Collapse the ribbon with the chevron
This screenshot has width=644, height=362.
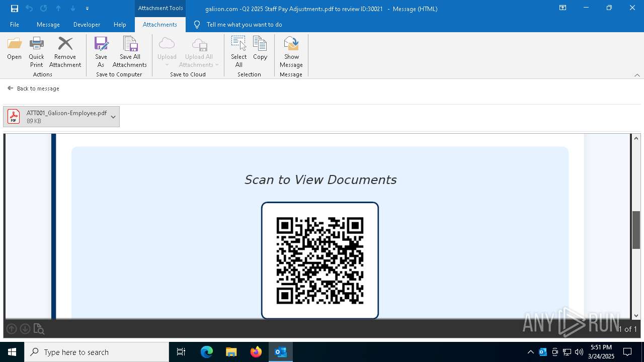(637, 75)
